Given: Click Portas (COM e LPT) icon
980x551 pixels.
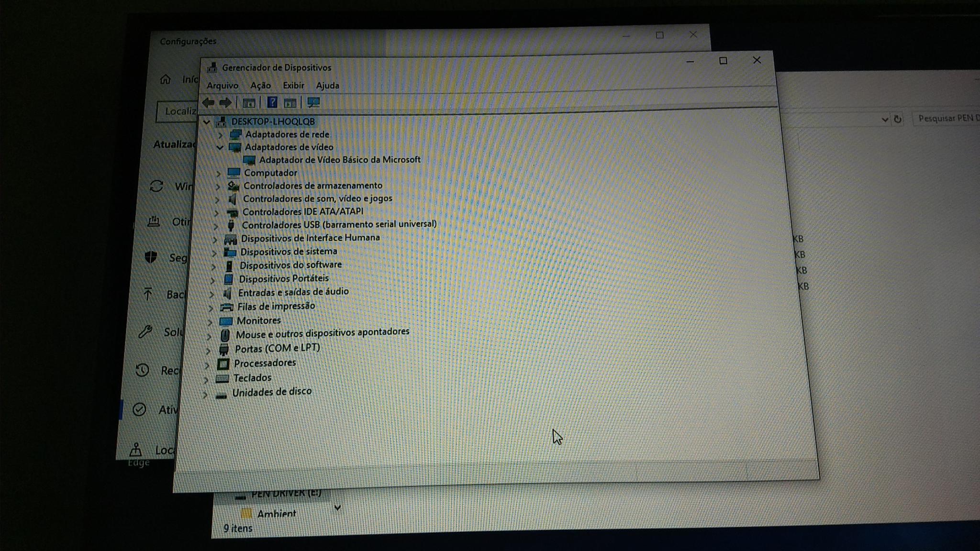Looking at the screenshot, I should click(x=223, y=349).
